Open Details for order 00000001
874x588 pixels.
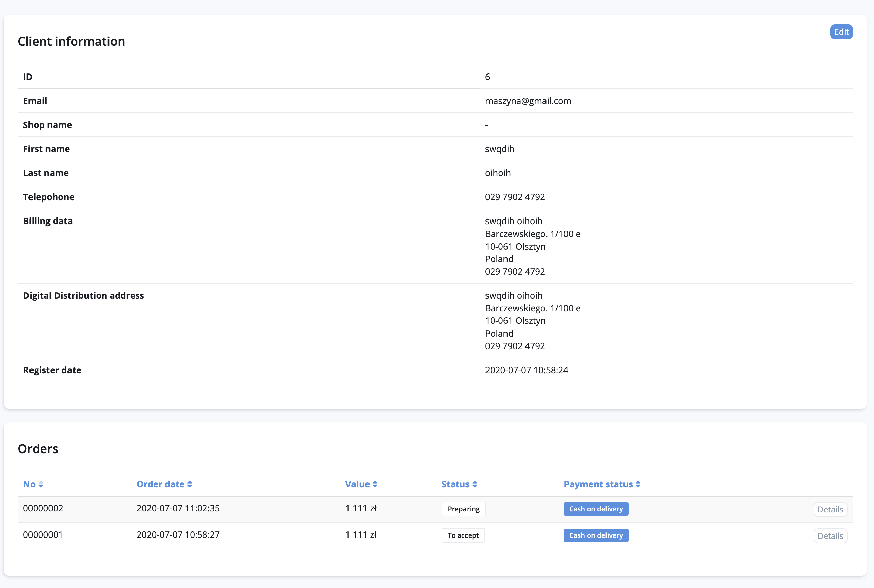830,536
